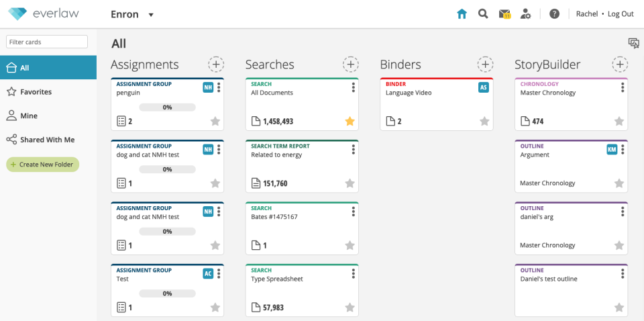Open project settings gear-user icon

(527, 14)
